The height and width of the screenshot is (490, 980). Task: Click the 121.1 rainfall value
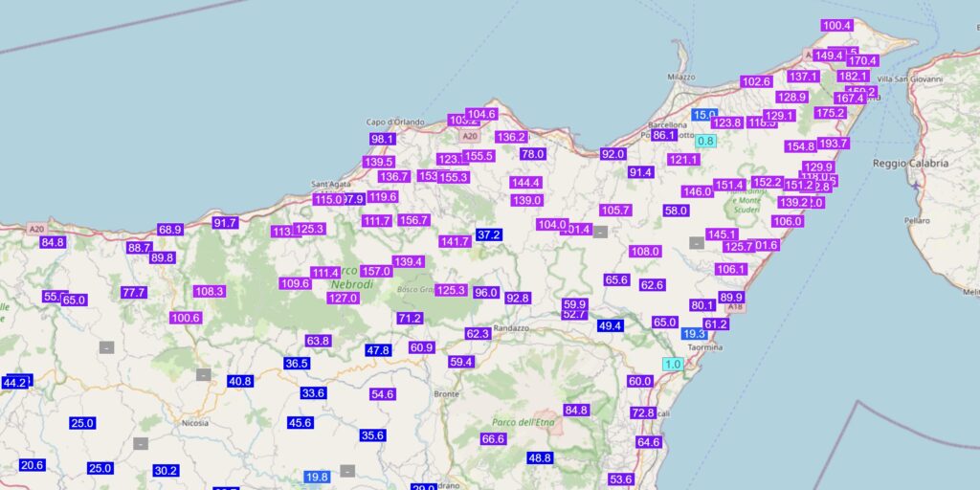(x=683, y=160)
